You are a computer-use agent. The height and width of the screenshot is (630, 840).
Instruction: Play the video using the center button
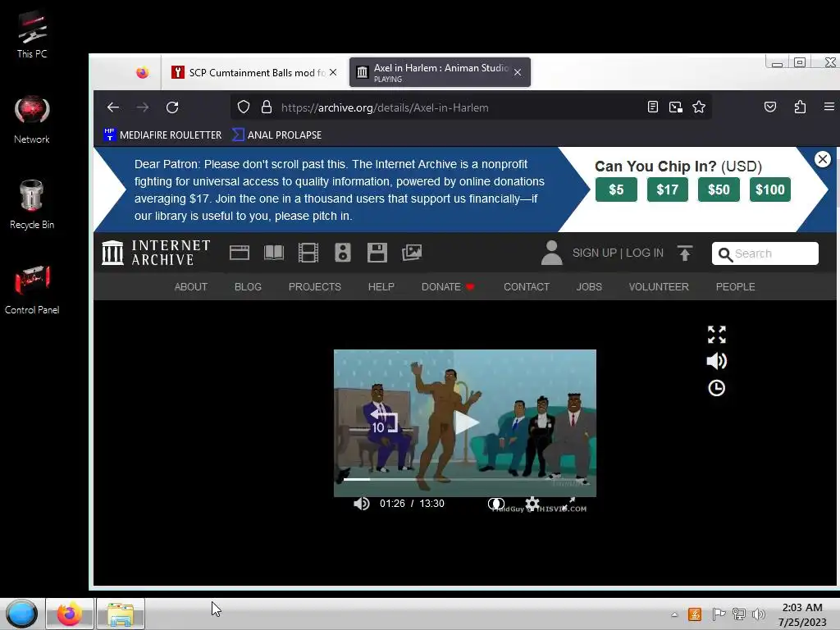(466, 422)
